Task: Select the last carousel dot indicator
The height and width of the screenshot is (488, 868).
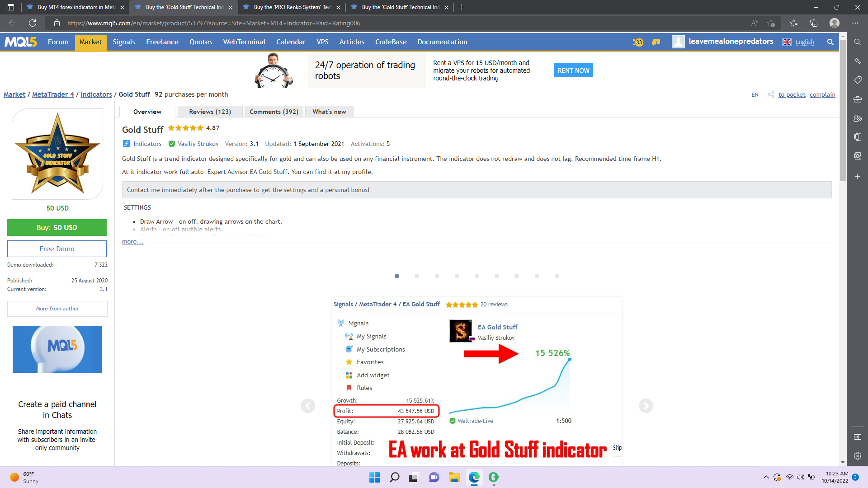Action: tap(557, 276)
